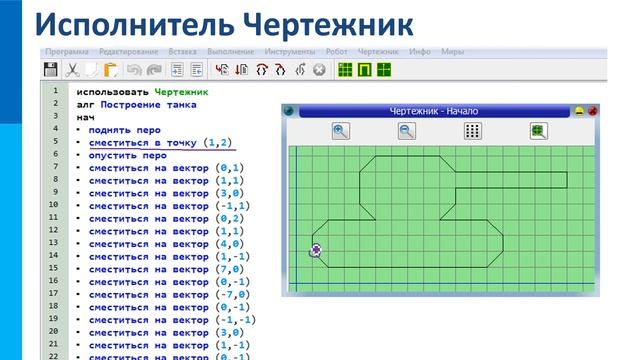Click line "сместиться на вектор (-7,0)"
This screenshot has width=640, height=360.
[169, 295]
